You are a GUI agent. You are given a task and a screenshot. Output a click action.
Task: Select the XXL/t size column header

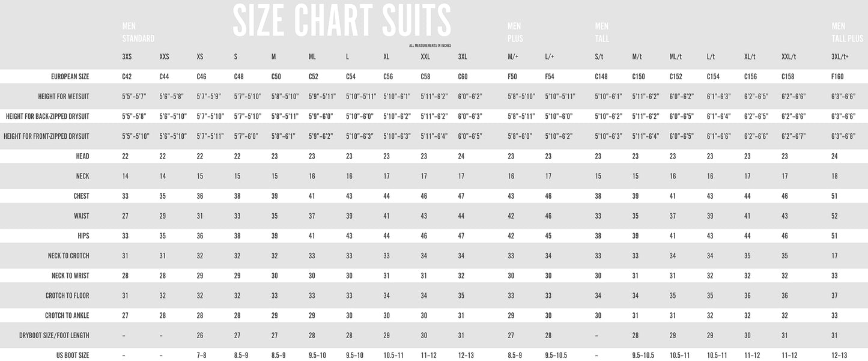point(788,57)
